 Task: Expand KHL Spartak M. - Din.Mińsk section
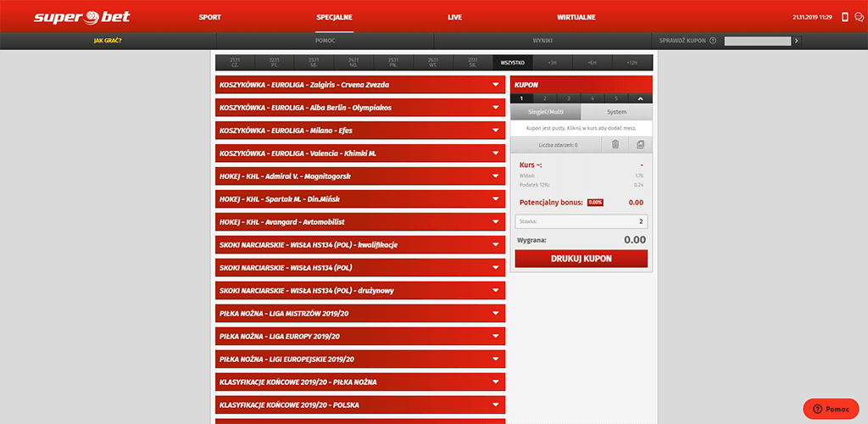pos(359,199)
